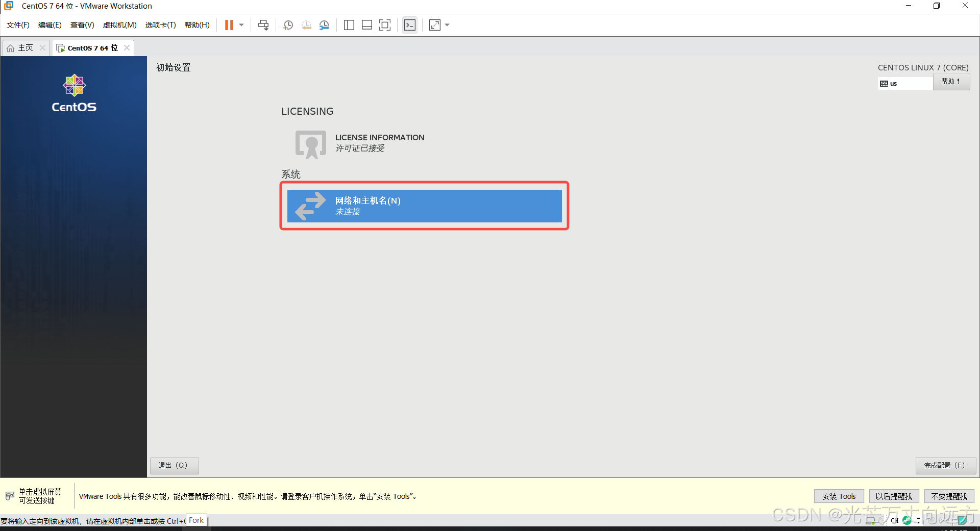This screenshot has height=531, width=980.
Task: Open the 文件(F) menu
Action: coord(18,25)
